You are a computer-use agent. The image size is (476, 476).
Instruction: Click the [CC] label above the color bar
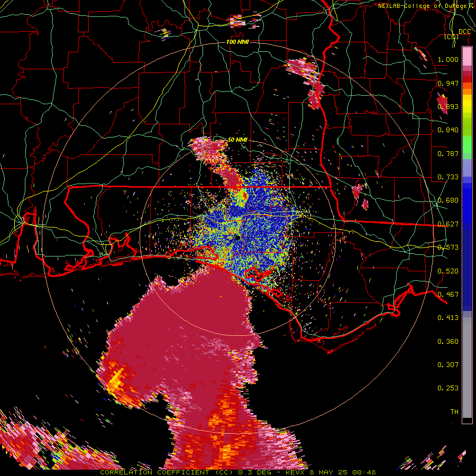pyautogui.click(x=452, y=36)
